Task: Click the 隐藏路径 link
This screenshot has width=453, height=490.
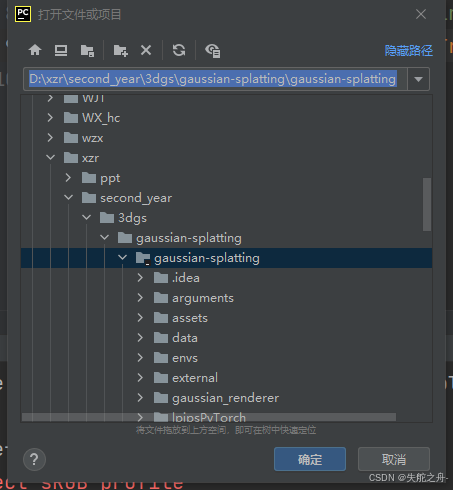Action: 409,51
